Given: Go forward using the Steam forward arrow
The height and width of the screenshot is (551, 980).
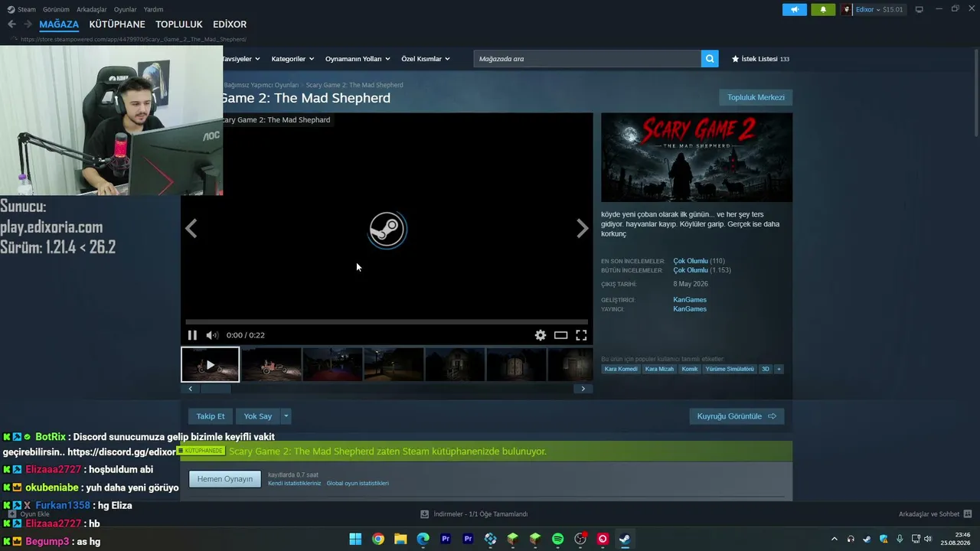Looking at the screenshot, I should 28,24.
